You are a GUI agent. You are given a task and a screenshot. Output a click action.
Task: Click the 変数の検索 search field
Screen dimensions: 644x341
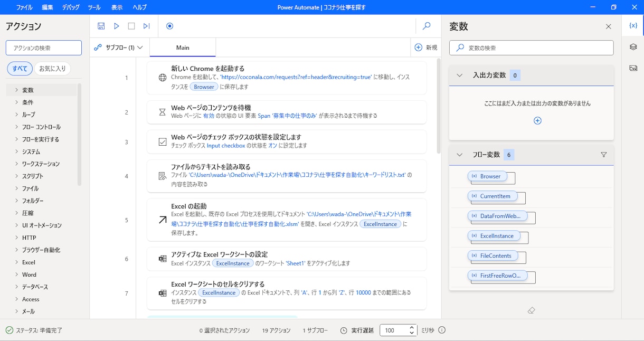(532, 48)
